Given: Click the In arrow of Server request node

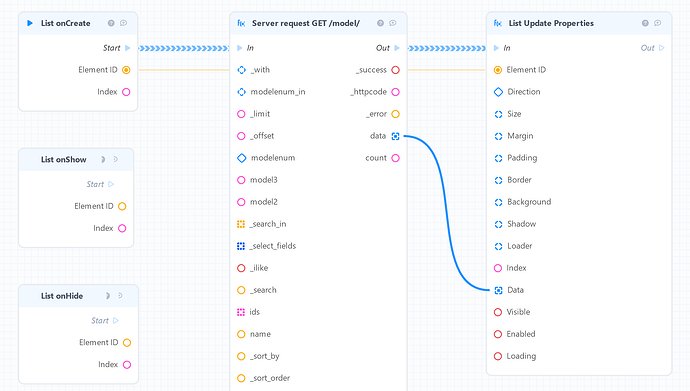Looking at the screenshot, I should (239, 48).
